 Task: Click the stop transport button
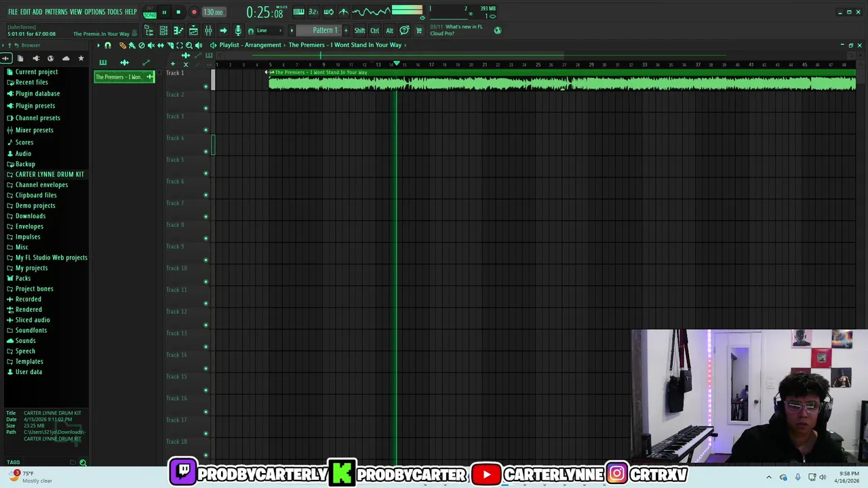coord(178,12)
